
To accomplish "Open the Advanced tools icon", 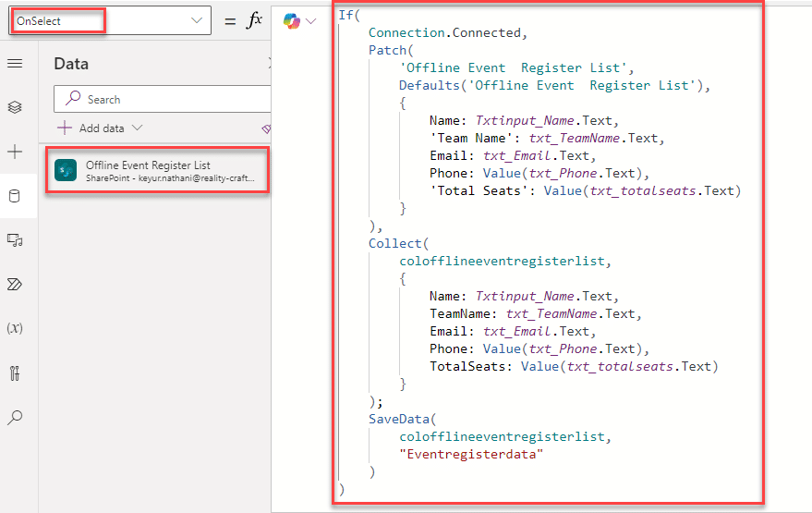I will point(15,373).
